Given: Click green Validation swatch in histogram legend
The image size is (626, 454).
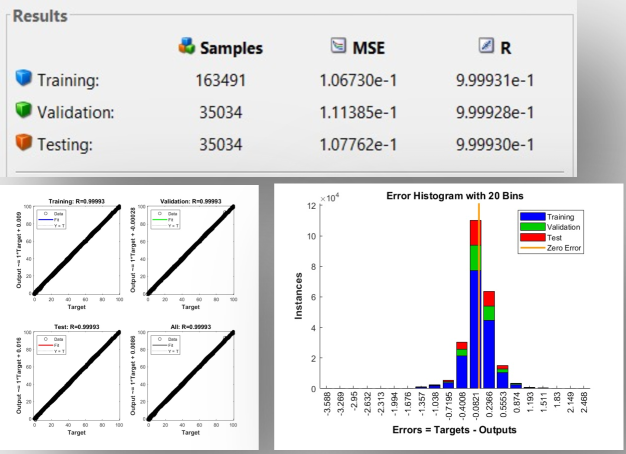Looking at the screenshot, I should [x=533, y=227].
